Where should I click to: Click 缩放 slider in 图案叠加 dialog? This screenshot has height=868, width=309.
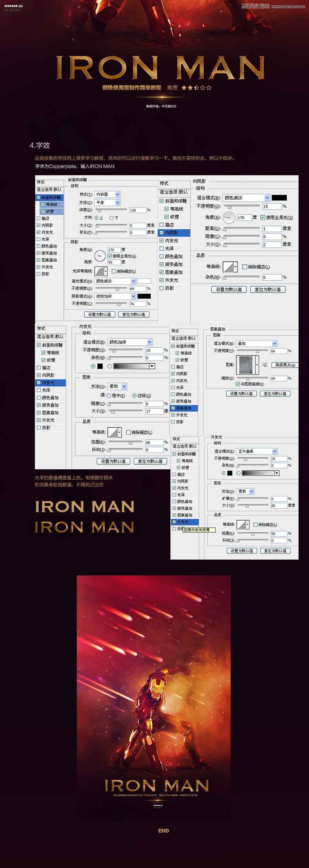(x=252, y=378)
